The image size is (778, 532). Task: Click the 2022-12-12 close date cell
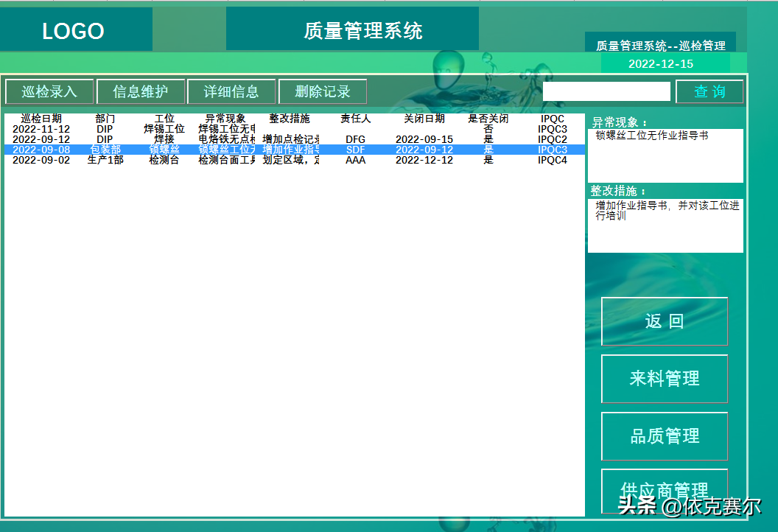point(424,160)
